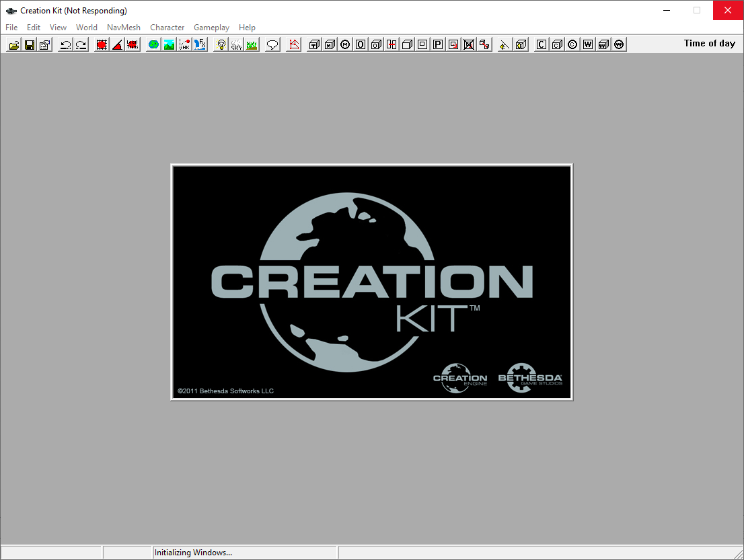This screenshot has width=744, height=560.
Task: Click the O-labeled cube icon
Action: point(376,44)
